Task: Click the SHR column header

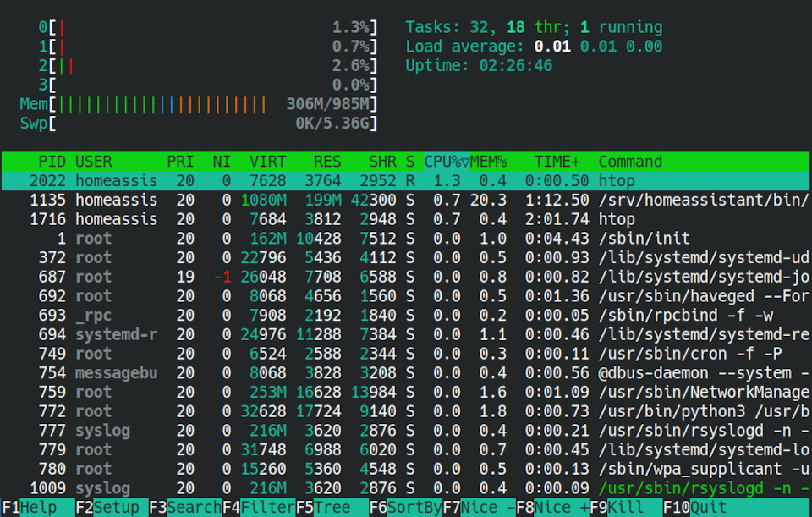Action: pos(382,162)
